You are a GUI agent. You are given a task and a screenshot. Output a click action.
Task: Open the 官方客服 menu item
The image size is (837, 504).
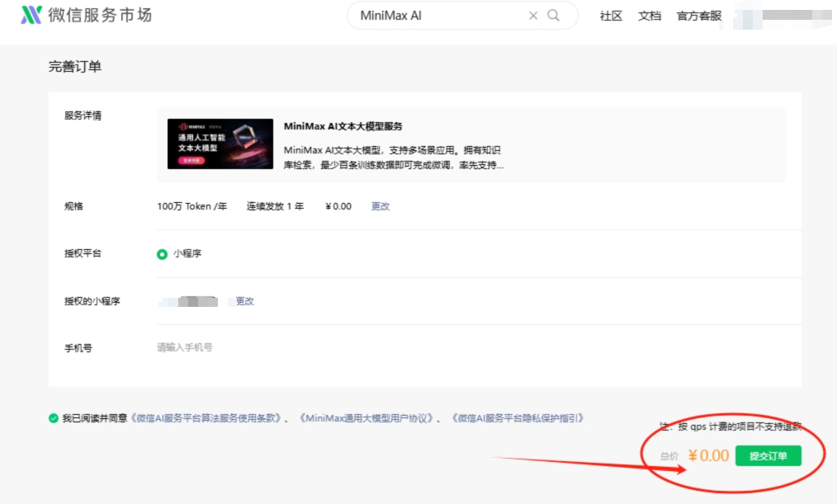(699, 16)
